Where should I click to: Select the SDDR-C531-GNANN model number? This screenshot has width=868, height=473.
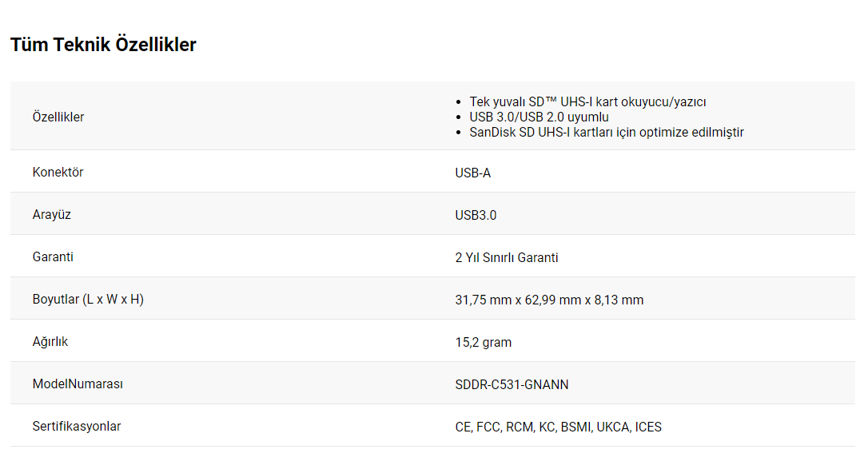512,384
